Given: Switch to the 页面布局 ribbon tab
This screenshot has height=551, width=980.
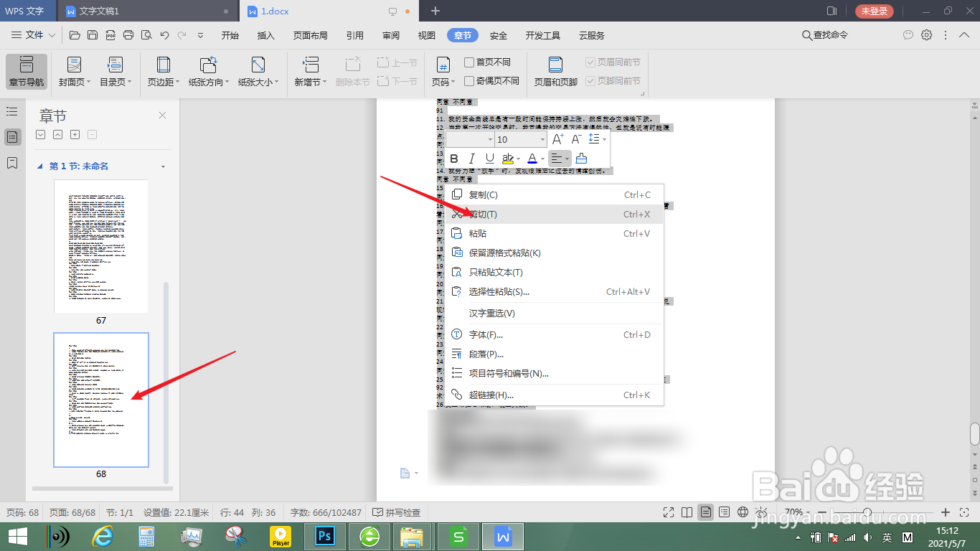Looking at the screenshot, I should 311,35.
